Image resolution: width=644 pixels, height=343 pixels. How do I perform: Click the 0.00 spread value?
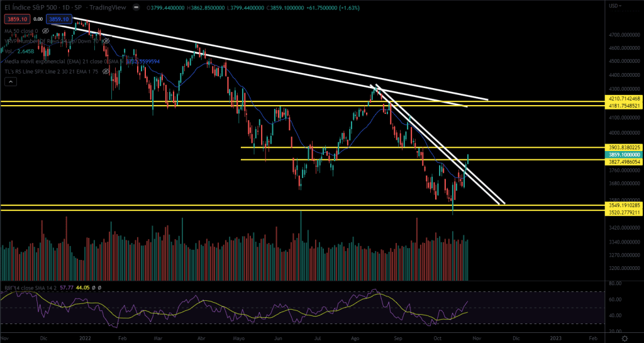point(38,19)
